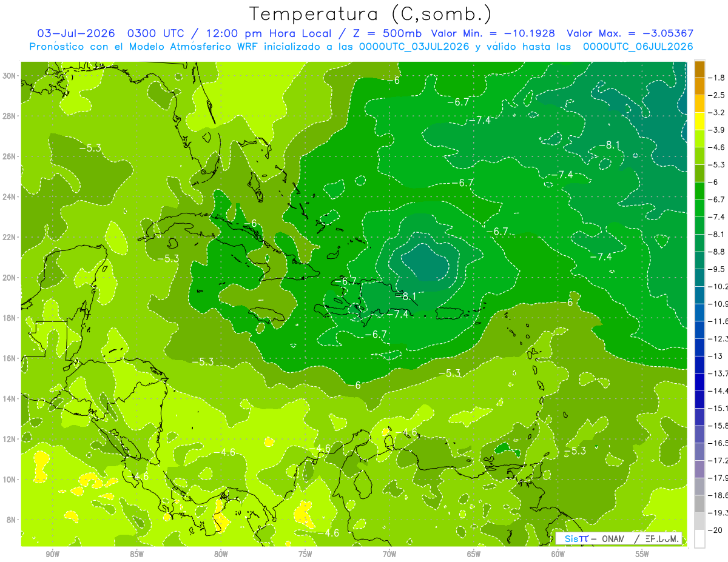The width and height of the screenshot is (728, 562).
Task: Click the "Valor Min. = -10.1928" text
Action: coord(493,33)
